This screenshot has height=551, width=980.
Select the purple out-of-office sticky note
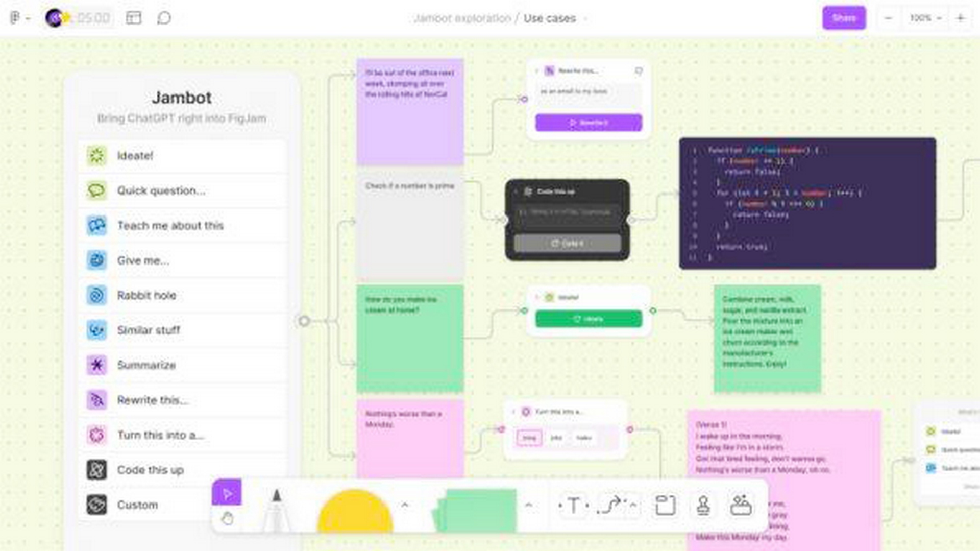point(410,112)
